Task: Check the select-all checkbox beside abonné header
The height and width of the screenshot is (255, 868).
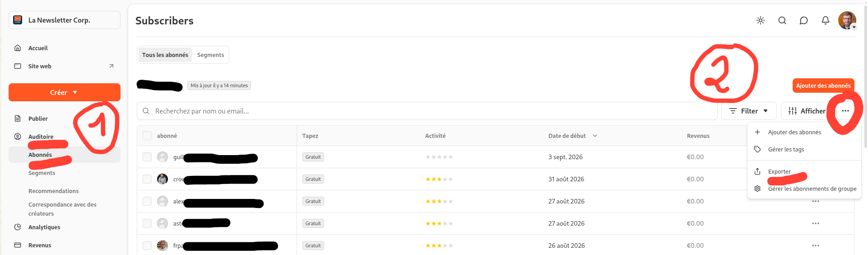Action: [147, 136]
